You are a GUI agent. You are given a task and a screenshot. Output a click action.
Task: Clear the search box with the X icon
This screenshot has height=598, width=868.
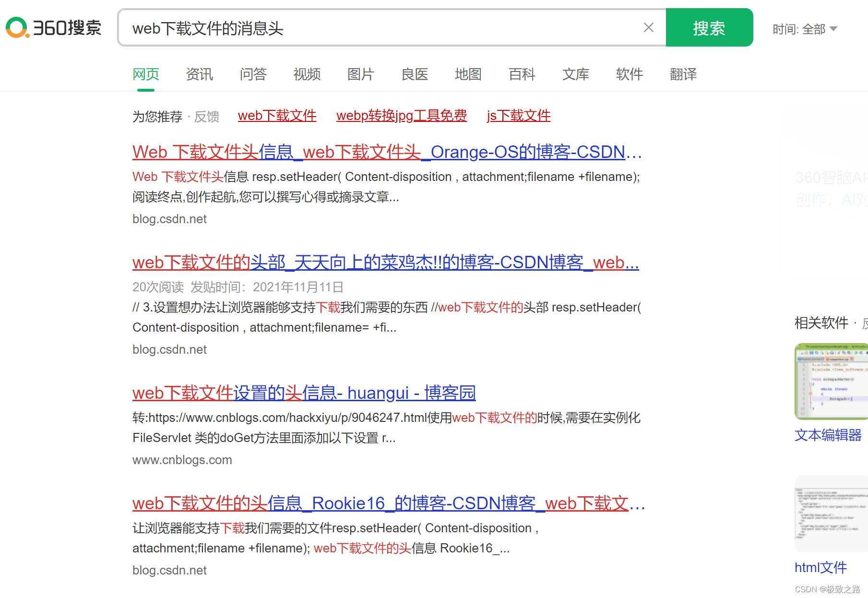coord(648,28)
